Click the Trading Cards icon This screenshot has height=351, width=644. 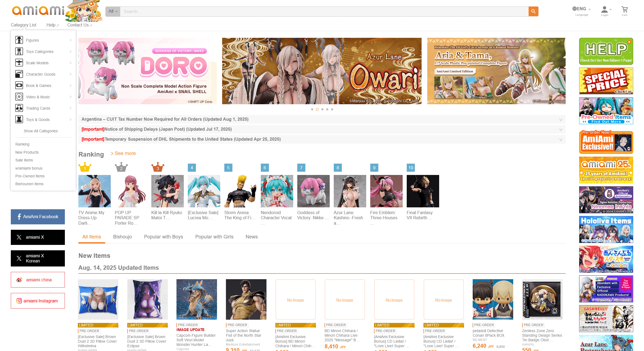point(19,108)
